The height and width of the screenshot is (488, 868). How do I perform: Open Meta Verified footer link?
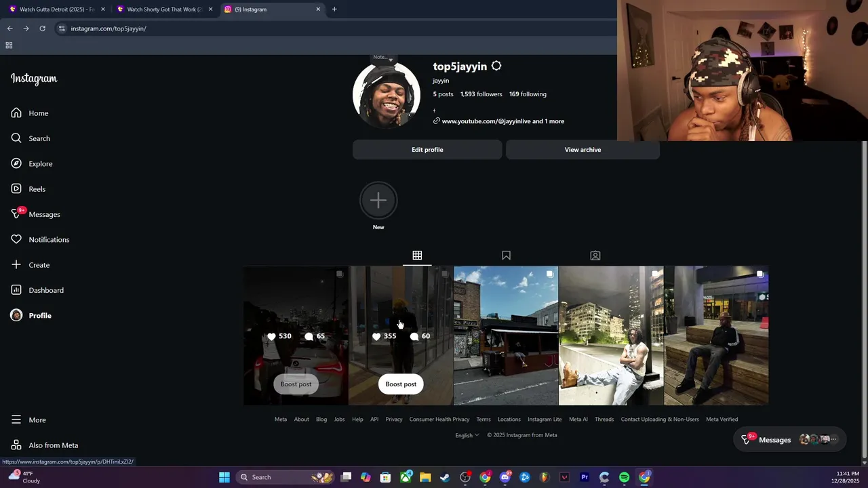722,420
